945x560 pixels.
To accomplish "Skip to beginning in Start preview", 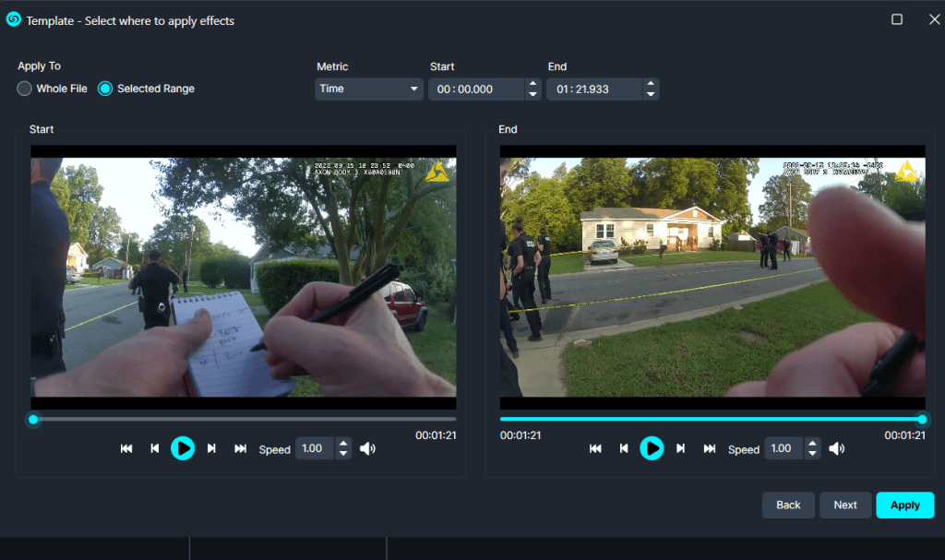I will 126,448.
